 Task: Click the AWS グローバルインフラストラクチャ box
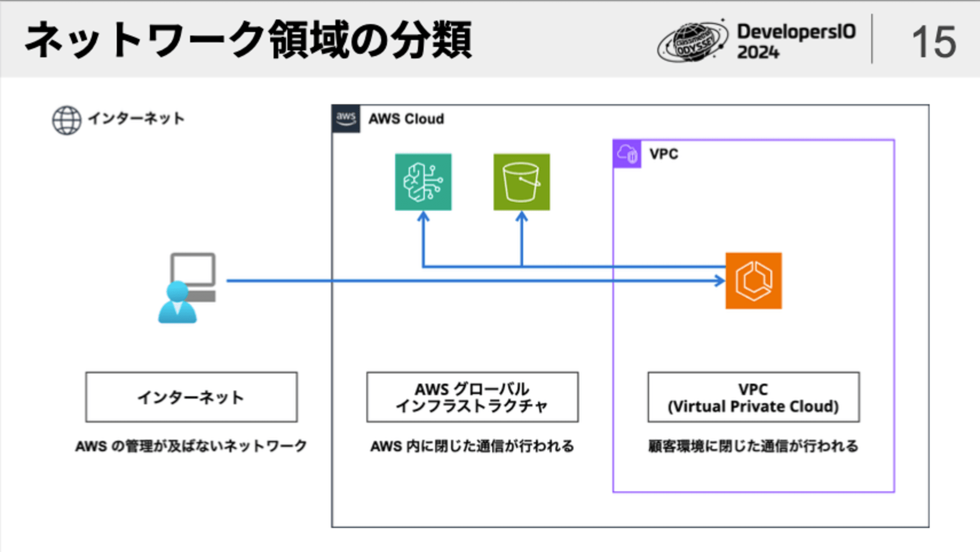(472, 397)
